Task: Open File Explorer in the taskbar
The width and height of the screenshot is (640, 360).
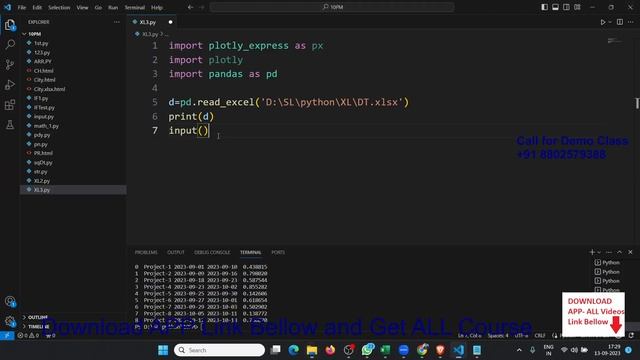Action: click(x=312, y=350)
